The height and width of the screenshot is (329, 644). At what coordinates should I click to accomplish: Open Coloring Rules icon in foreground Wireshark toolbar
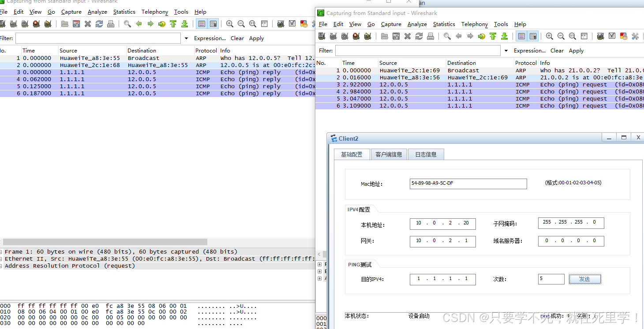(x=623, y=36)
